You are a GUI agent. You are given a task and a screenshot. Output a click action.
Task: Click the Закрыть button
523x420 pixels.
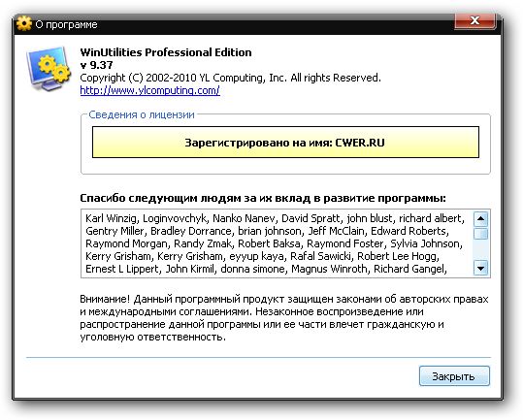[x=454, y=376]
